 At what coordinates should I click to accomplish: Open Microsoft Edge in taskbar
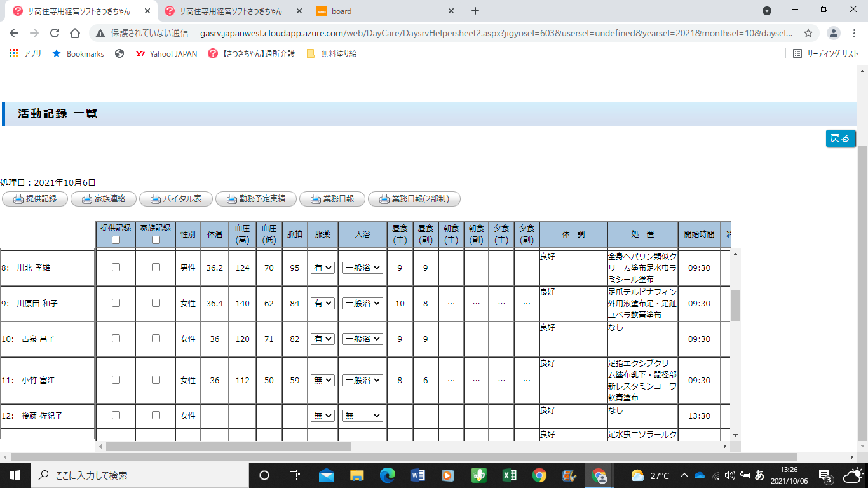387,475
